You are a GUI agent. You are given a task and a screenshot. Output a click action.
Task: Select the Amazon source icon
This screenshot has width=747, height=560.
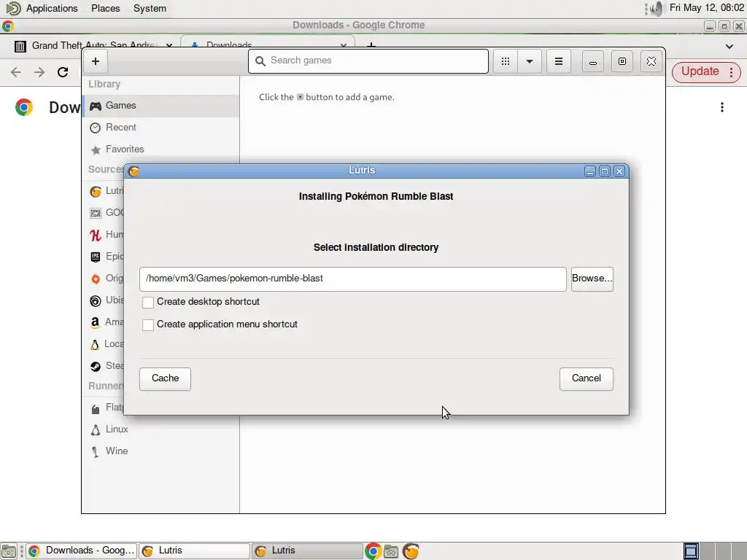96,322
